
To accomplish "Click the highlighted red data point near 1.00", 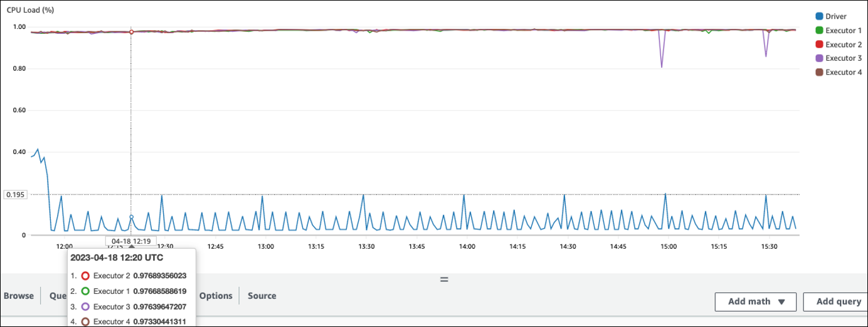I will 131,32.
